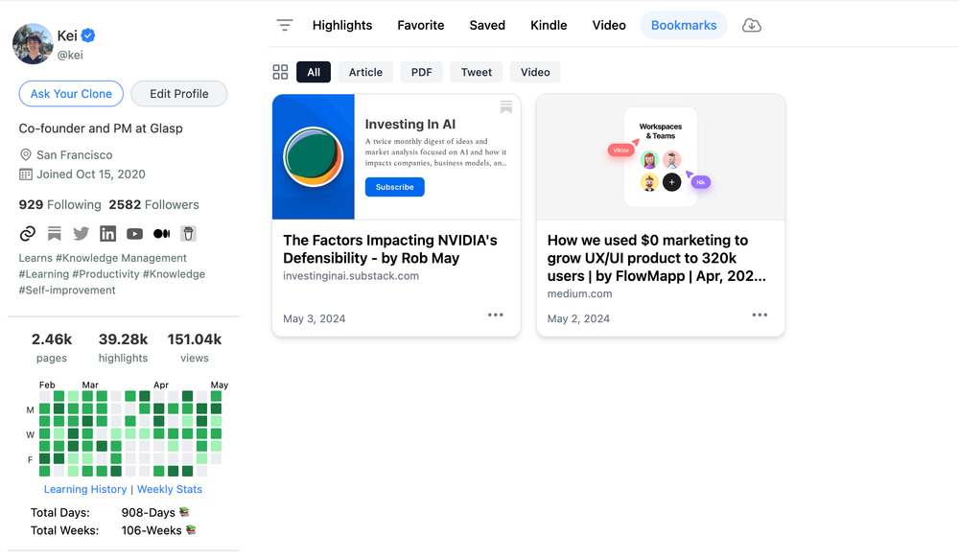Image resolution: width=959 pixels, height=560 pixels.
Task: Click the 39.28k highlights stat
Action: click(123, 347)
